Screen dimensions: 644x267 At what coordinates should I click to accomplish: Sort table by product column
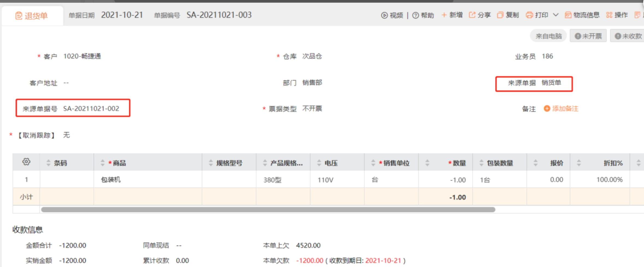pyautogui.click(x=103, y=163)
